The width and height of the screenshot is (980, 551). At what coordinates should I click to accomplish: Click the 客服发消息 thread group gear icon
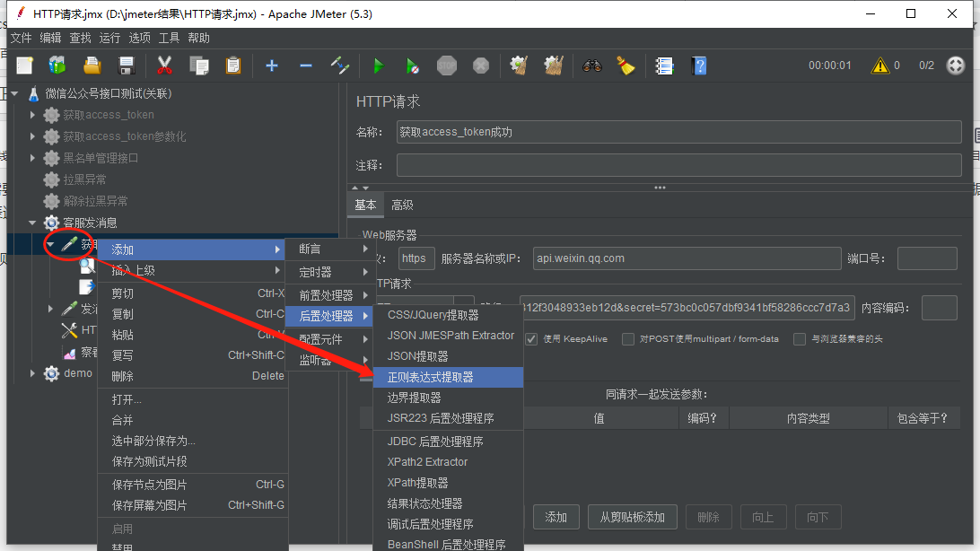(x=51, y=223)
